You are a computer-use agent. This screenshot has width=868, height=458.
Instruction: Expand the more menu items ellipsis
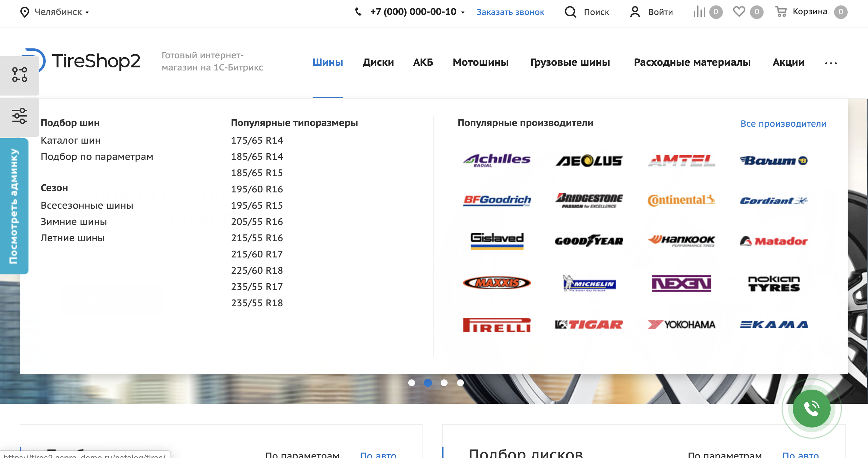coord(831,63)
